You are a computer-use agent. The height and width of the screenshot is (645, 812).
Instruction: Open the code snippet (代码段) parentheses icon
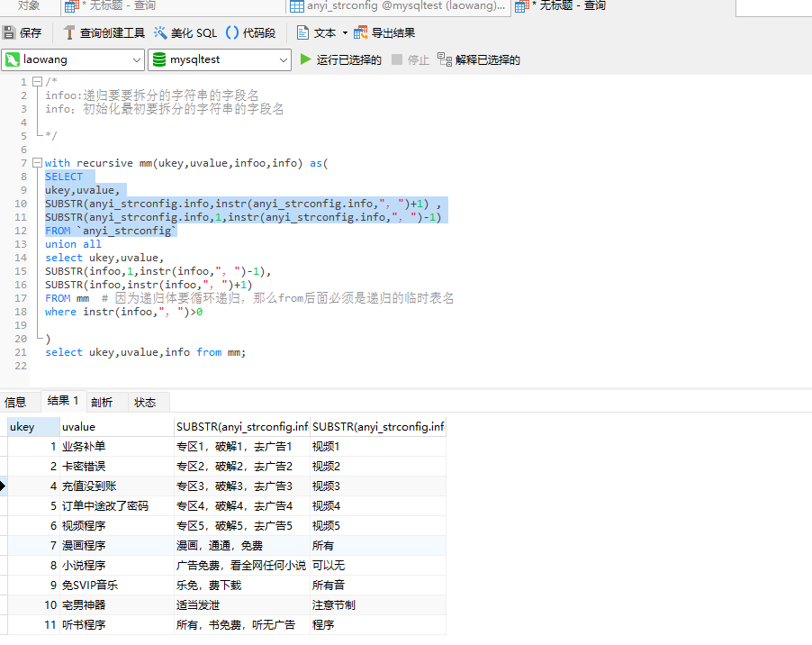(x=232, y=33)
